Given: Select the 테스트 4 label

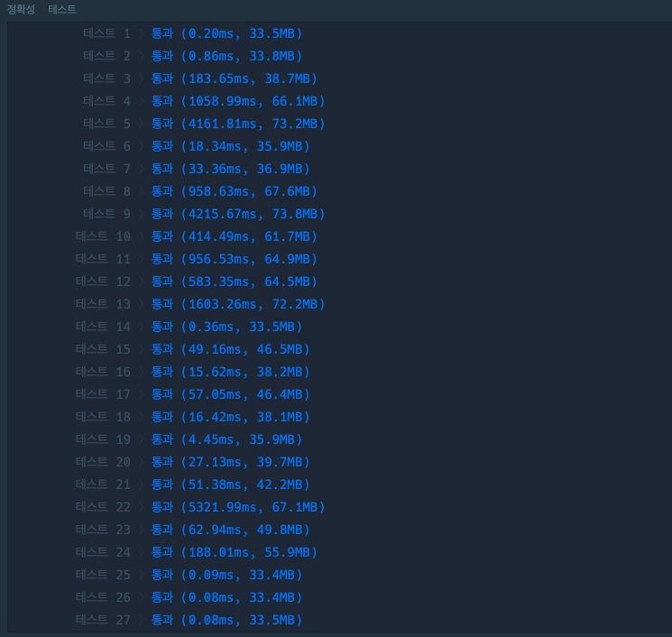Looking at the screenshot, I should (x=106, y=101).
